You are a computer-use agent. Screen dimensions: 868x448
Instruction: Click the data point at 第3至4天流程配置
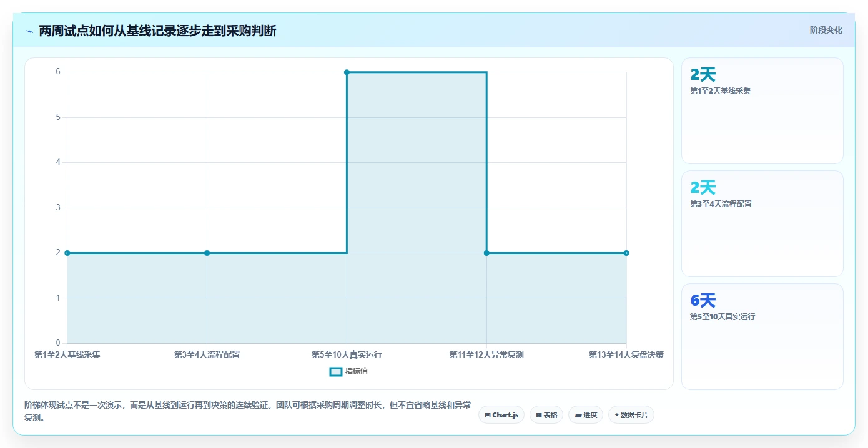pyautogui.click(x=207, y=253)
